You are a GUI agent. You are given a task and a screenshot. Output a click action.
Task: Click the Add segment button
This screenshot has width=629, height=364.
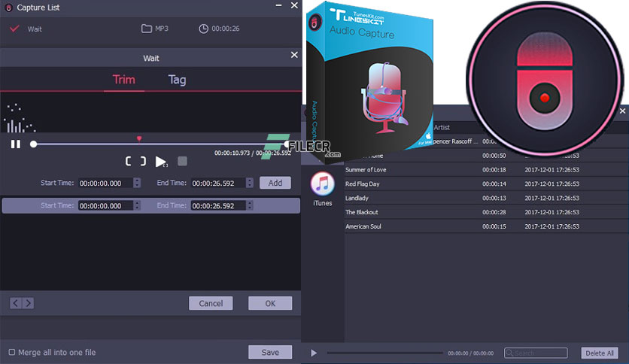(x=275, y=183)
